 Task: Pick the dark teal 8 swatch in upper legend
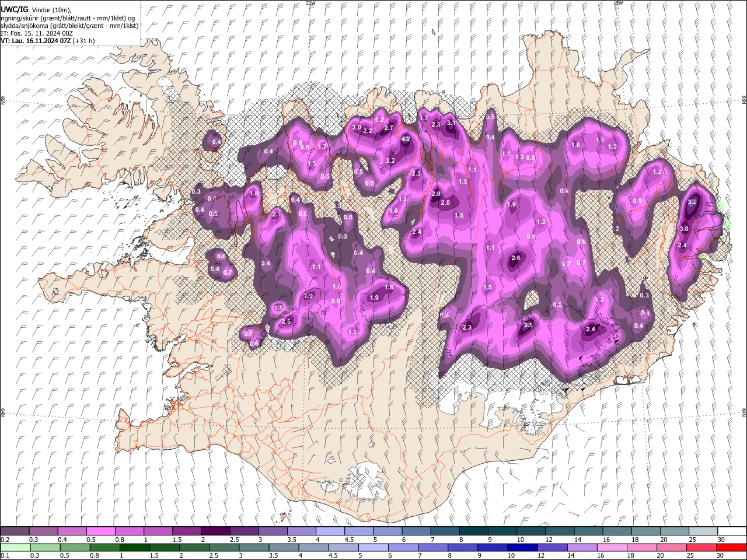pos(474,531)
